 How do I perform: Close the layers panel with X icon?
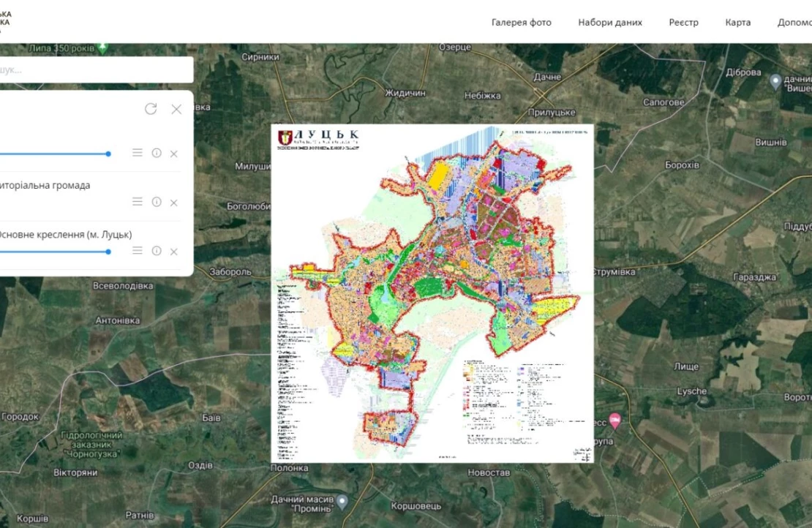pyautogui.click(x=176, y=109)
